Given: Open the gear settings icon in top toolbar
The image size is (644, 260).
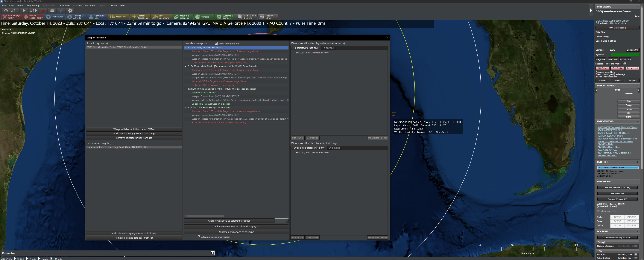Looking at the screenshot, I should pyautogui.click(x=70, y=11).
